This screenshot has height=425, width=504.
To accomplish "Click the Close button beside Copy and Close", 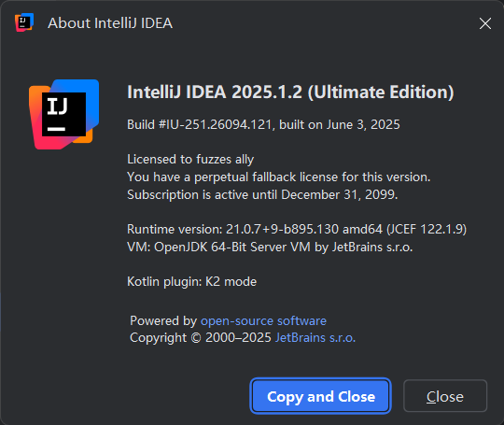I will [445, 396].
